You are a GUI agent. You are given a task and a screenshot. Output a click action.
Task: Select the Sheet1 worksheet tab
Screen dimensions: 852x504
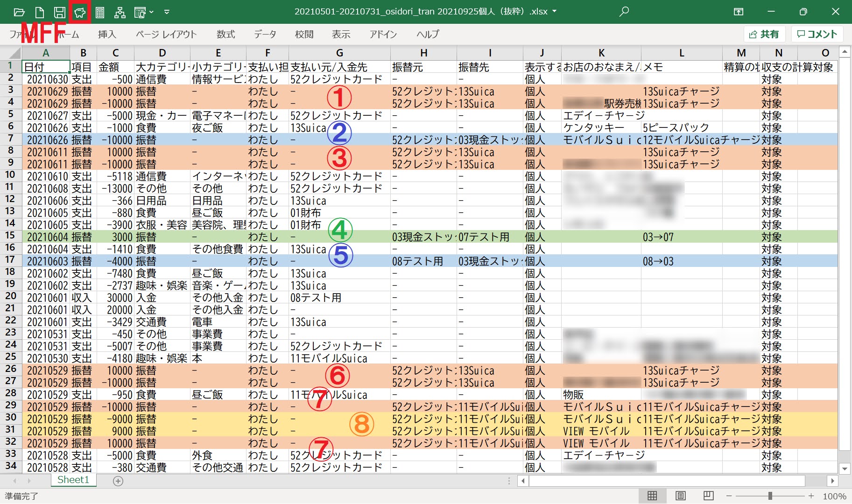(73, 480)
